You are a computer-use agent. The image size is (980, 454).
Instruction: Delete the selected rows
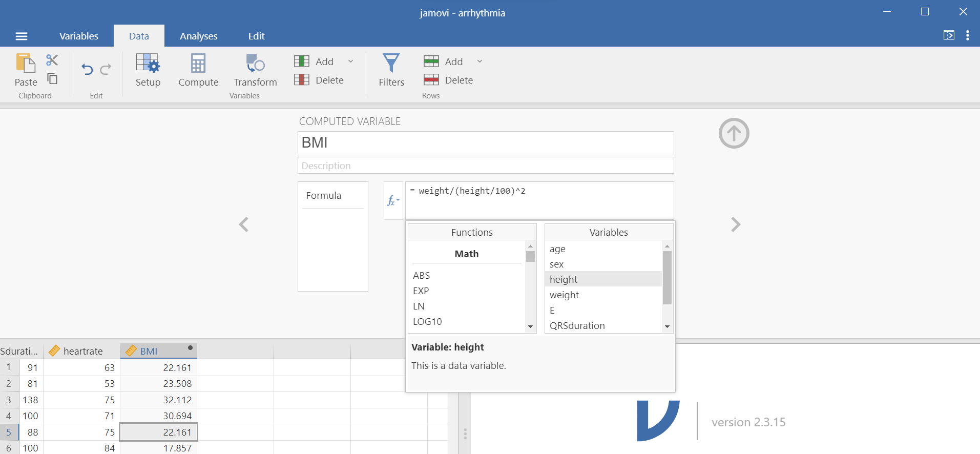(x=448, y=80)
